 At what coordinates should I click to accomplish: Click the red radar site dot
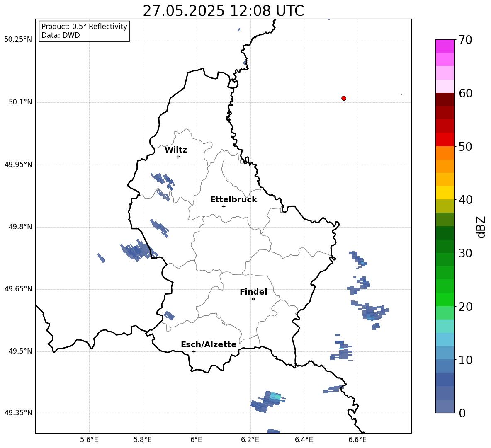click(x=344, y=98)
